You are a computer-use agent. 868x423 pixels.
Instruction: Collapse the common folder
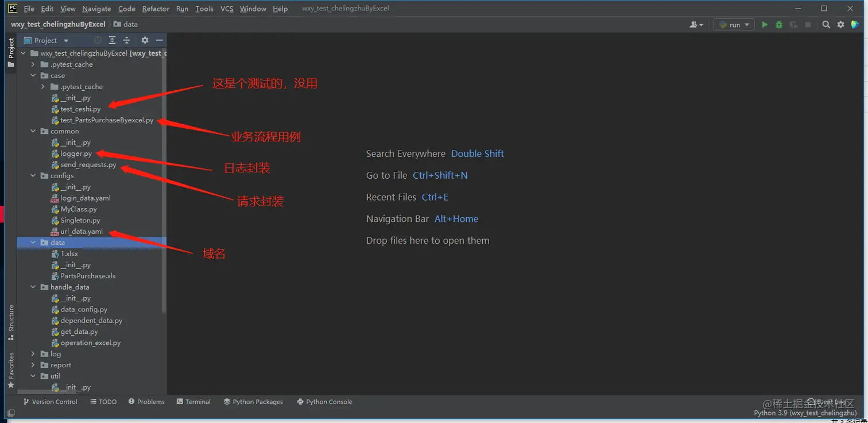point(33,131)
